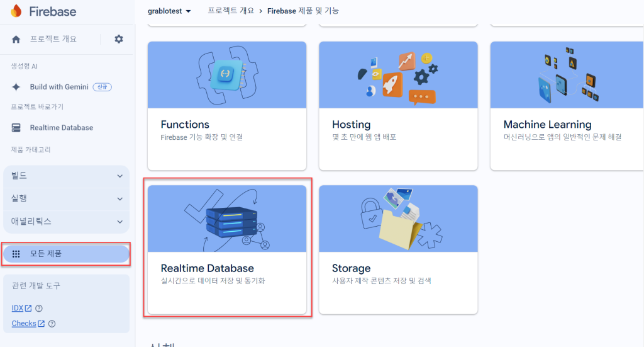This screenshot has height=347, width=644.
Task: Open the help icon next to IDX
Action: [39, 309]
